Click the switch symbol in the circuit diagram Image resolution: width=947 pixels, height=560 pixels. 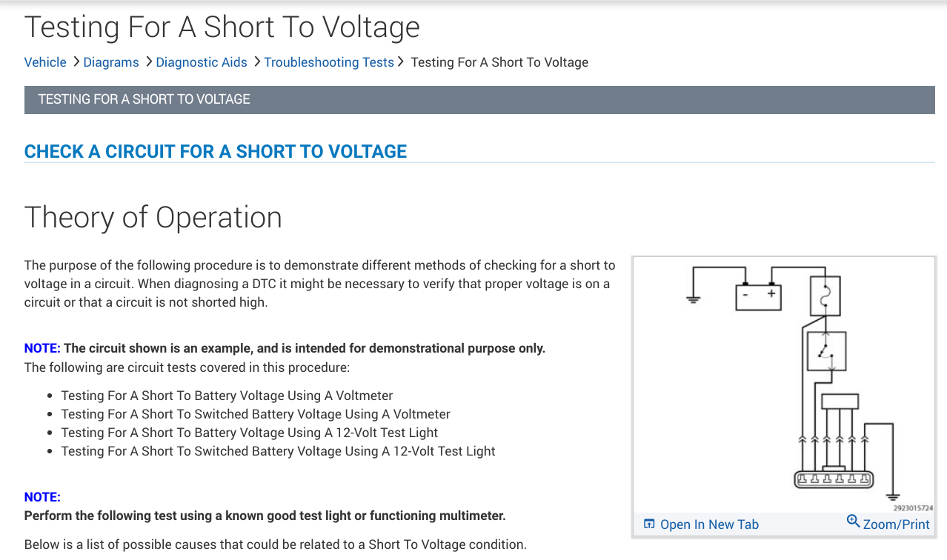[x=825, y=352]
